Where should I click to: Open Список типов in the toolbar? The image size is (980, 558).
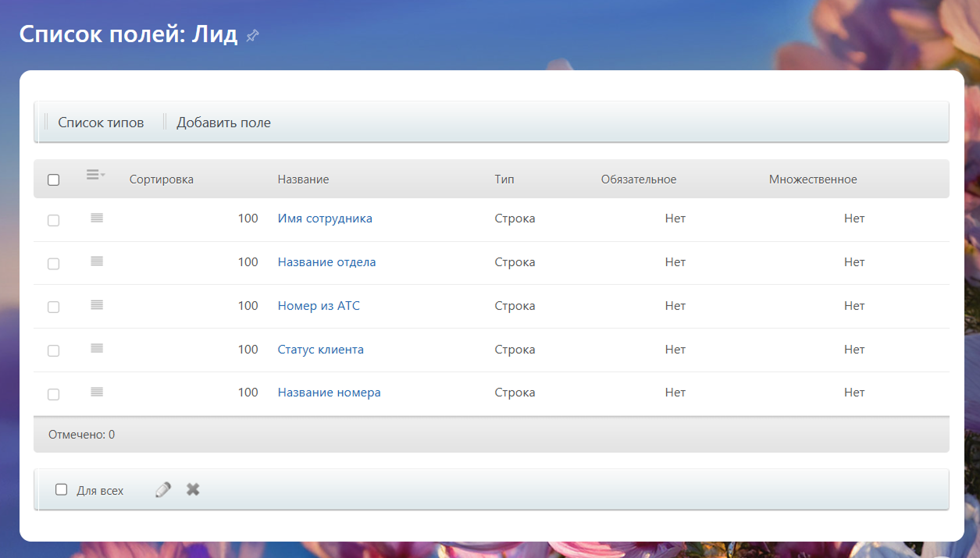coord(101,123)
